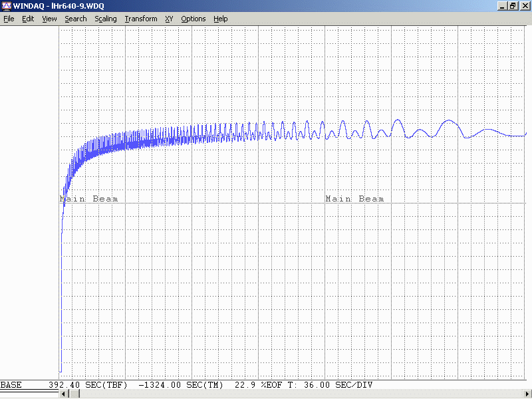This screenshot has width=532, height=399.
Task: Open the File menu
Action: click(9, 19)
